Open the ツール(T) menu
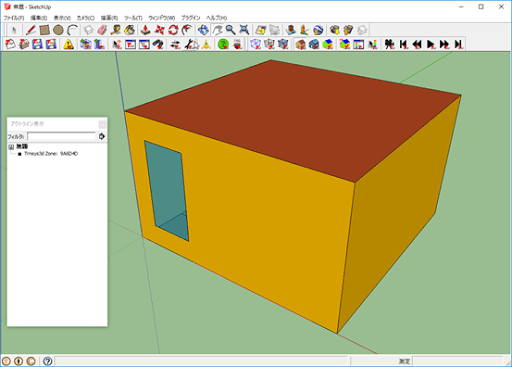 coord(133,18)
